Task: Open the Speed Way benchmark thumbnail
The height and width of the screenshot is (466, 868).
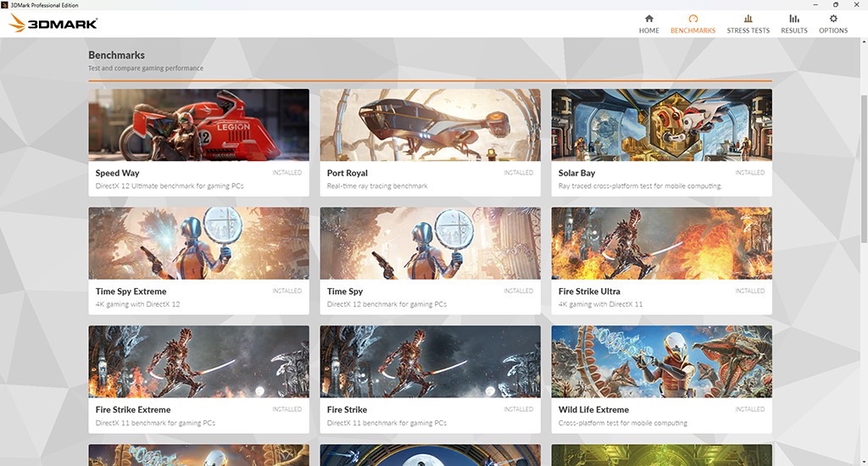Action: [x=198, y=125]
